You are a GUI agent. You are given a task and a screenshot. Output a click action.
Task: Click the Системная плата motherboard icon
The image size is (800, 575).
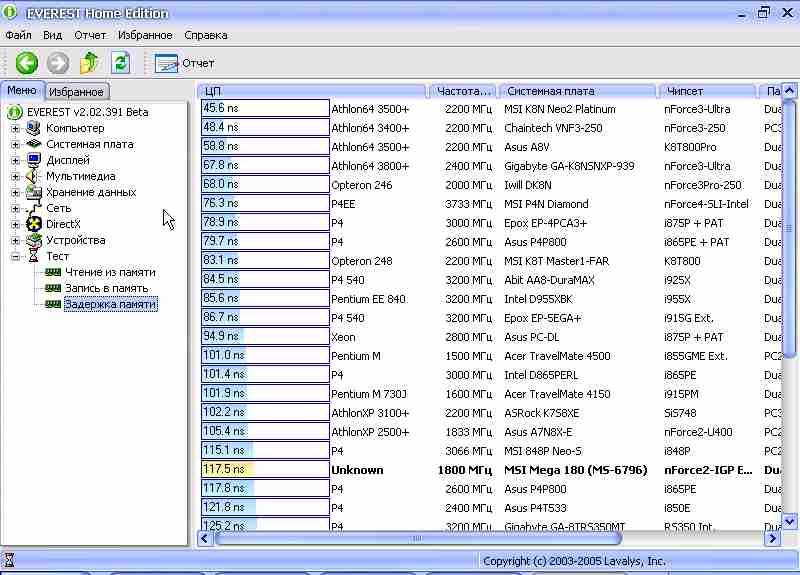coord(34,144)
